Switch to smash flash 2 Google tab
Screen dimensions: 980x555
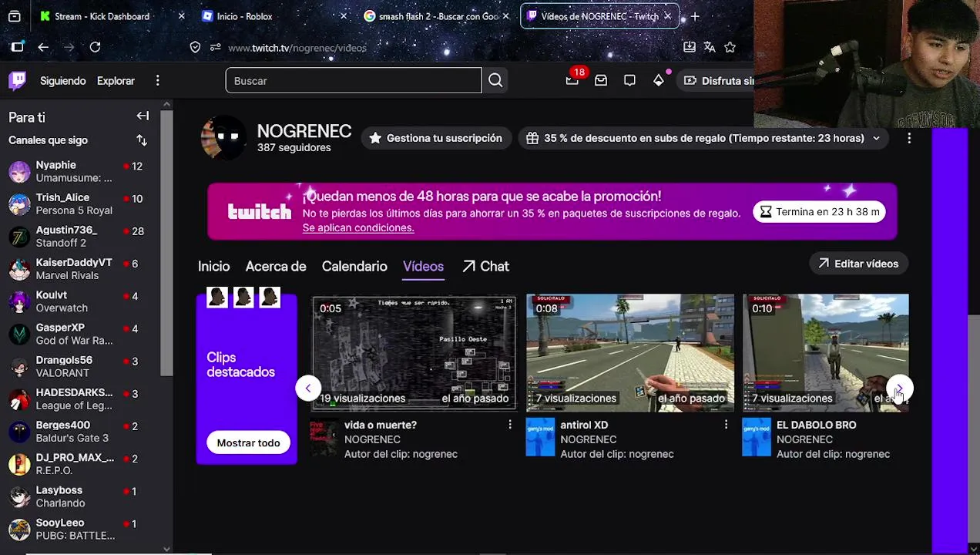[x=437, y=16]
